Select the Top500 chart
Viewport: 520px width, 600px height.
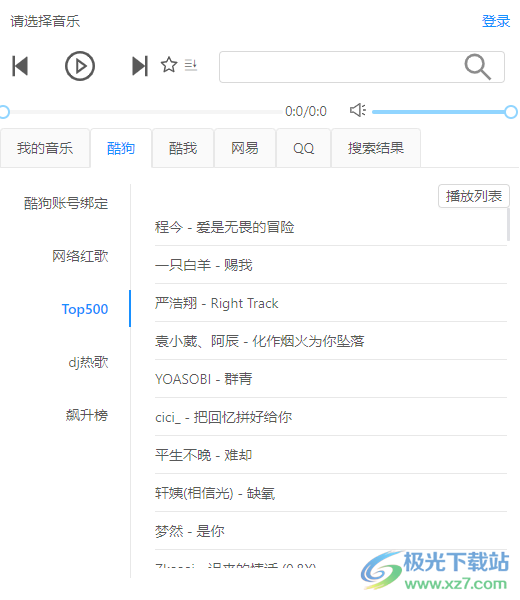(x=85, y=309)
